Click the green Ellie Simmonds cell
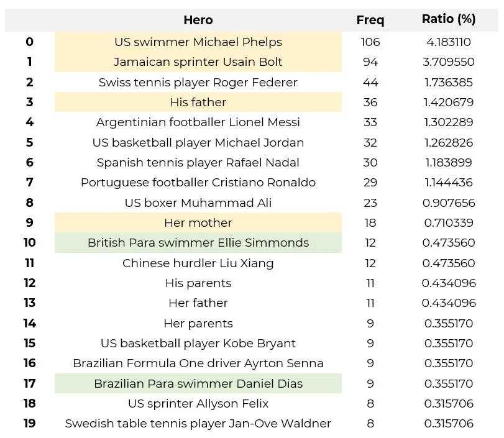This screenshot has width=504, height=438. coord(198,243)
